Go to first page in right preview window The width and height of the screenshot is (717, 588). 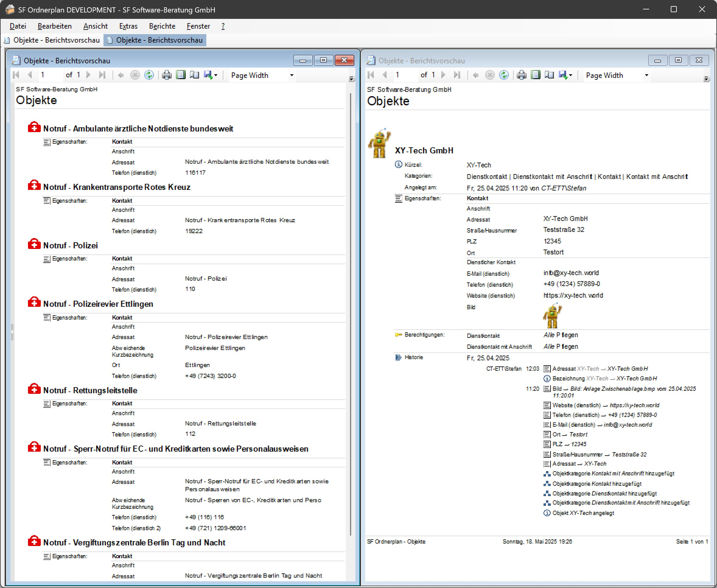tap(371, 75)
